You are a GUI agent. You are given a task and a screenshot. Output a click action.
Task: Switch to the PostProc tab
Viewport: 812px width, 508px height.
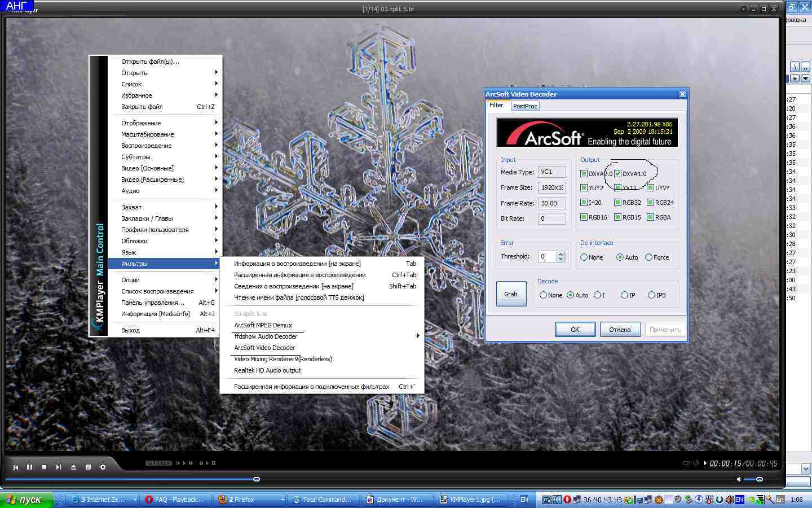[x=525, y=106]
